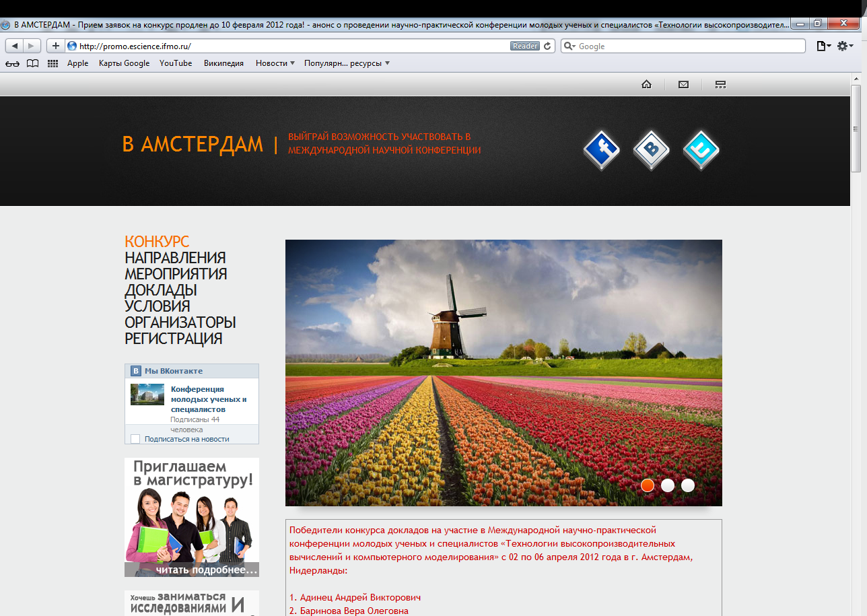Screen dimensions: 867x616
Task: Click 'читать подробнее...' on the magistracy banner
Action: click(207, 570)
